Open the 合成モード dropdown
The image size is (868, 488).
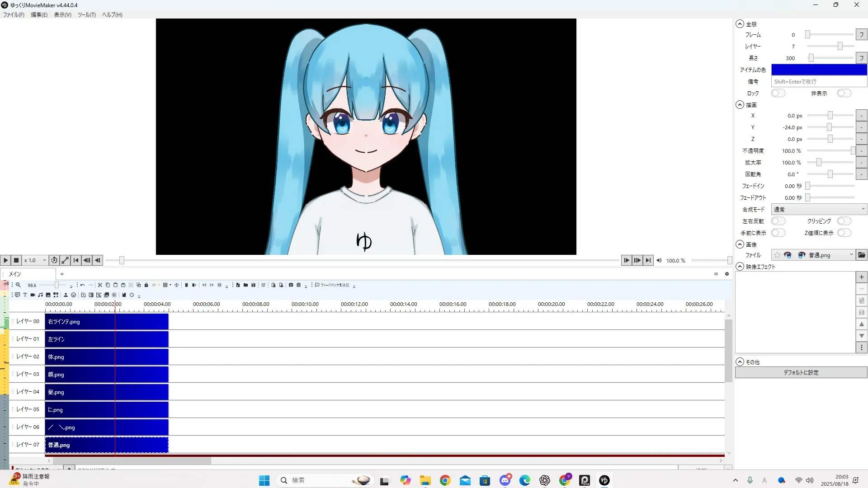click(x=819, y=209)
